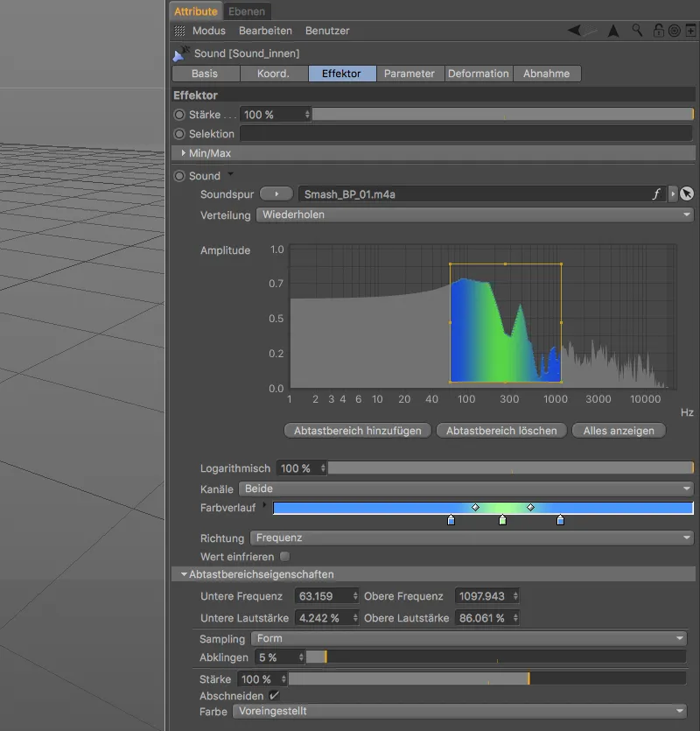Click the small arrow beside the Soundspur field
This screenshot has width=700, height=731.
[x=673, y=193]
